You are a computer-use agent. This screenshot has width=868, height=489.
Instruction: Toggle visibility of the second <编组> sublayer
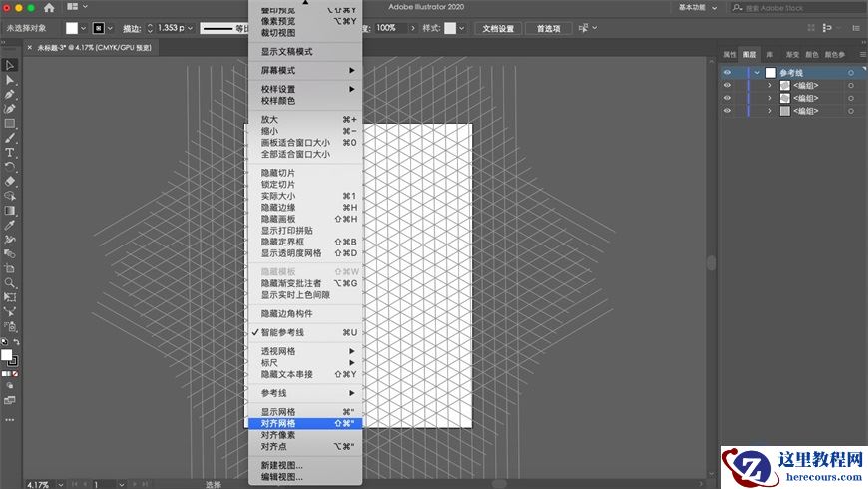click(x=728, y=98)
